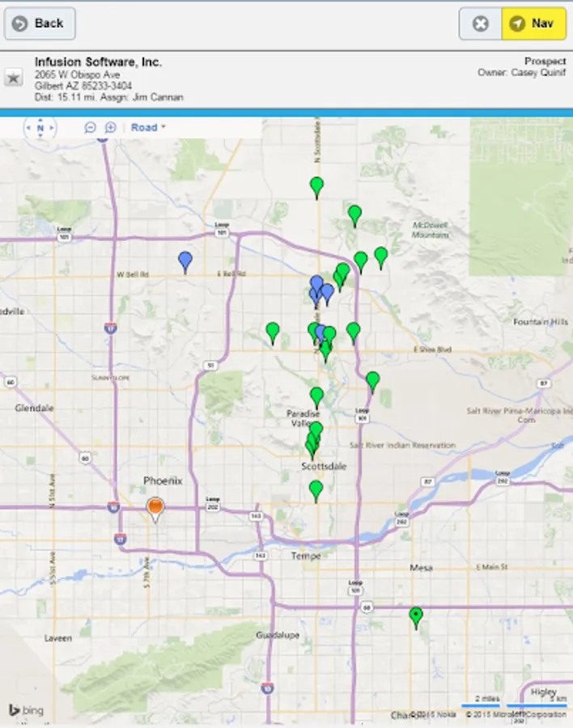
Task: Tap the Back button
Action: (40, 23)
